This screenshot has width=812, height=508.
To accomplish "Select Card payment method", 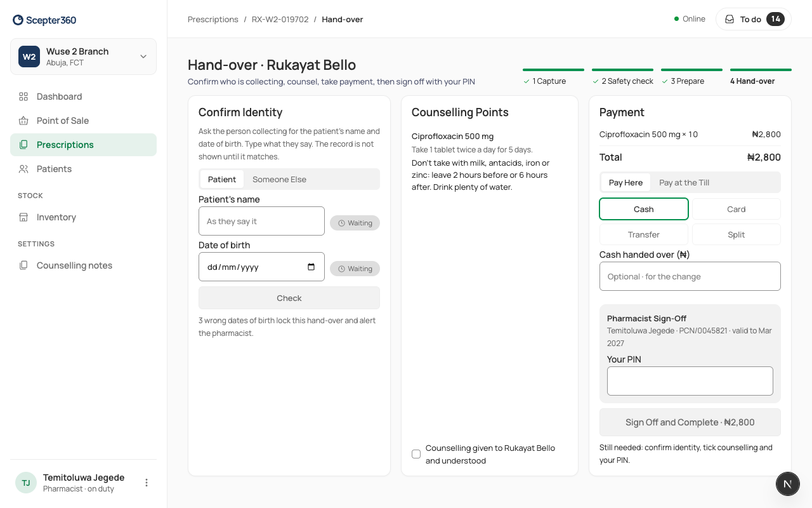I will pyautogui.click(x=737, y=209).
